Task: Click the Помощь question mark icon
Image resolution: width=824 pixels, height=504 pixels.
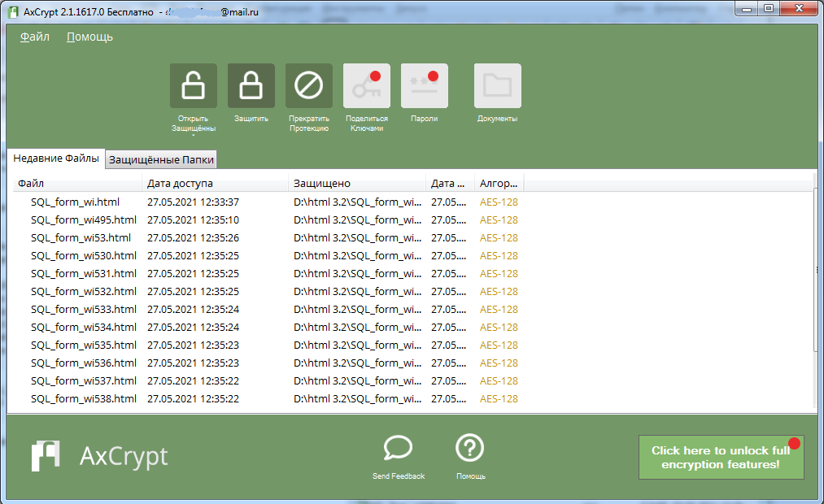Action: click(470, 448)
